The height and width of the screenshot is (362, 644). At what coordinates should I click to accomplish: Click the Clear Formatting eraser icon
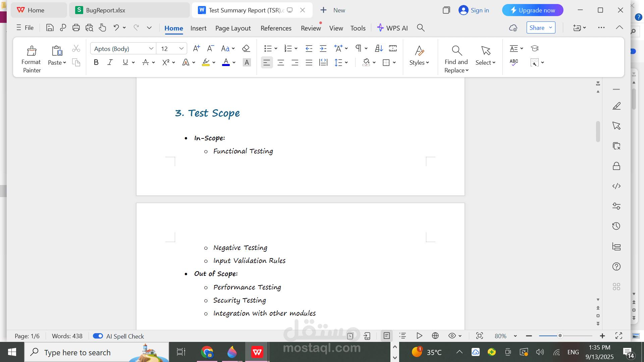[x=246, y=49]
